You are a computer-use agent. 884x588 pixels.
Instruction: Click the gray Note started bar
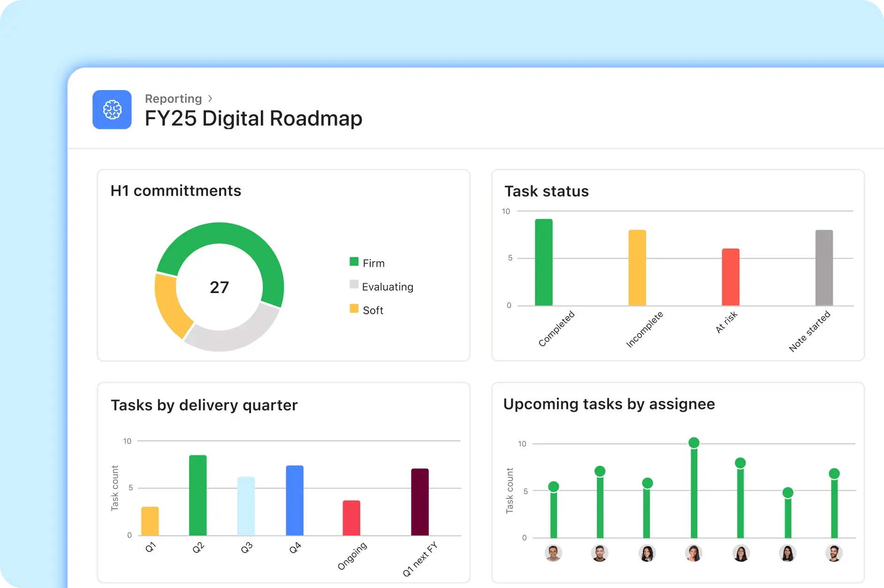click(824, 268)
